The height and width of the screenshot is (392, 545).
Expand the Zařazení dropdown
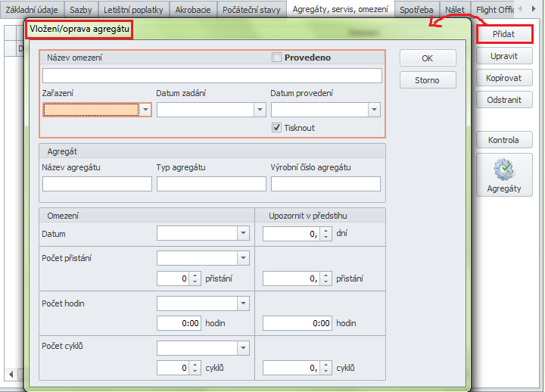pyautogui.click(x=145, y=110)
